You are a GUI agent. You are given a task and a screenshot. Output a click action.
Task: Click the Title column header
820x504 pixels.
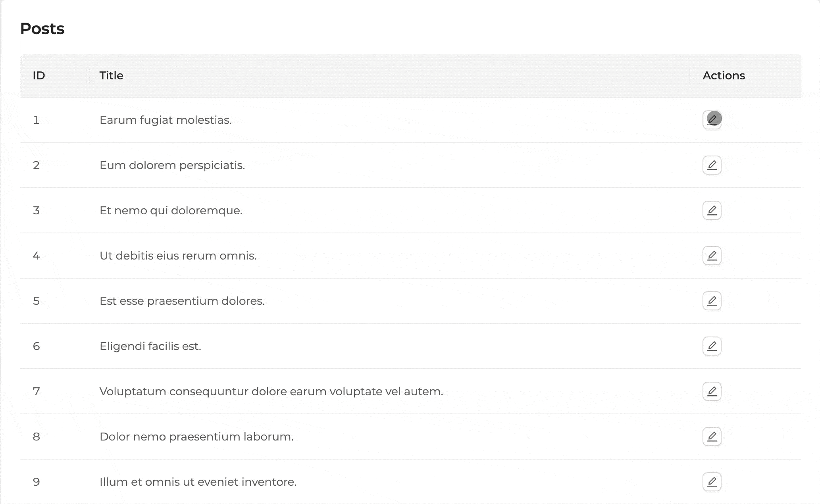point(111,75)
